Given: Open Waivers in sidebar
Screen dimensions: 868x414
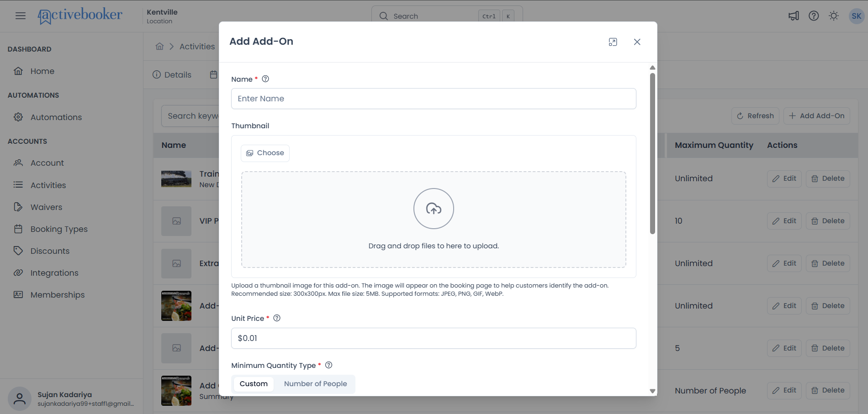Looking at the screenshot, I should point(46,207).
